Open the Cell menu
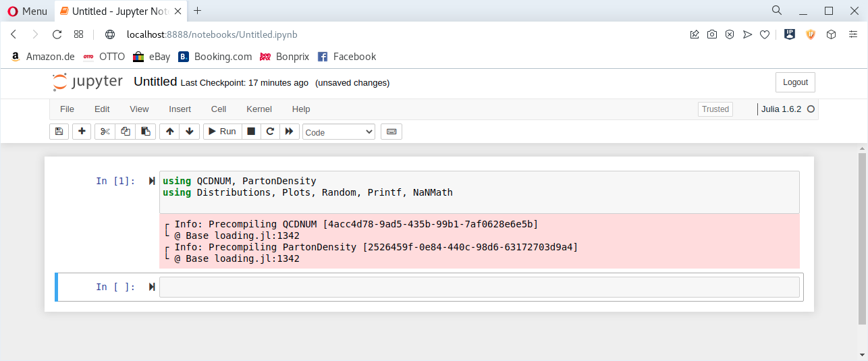868x361 pixels. tap(219, 109)
